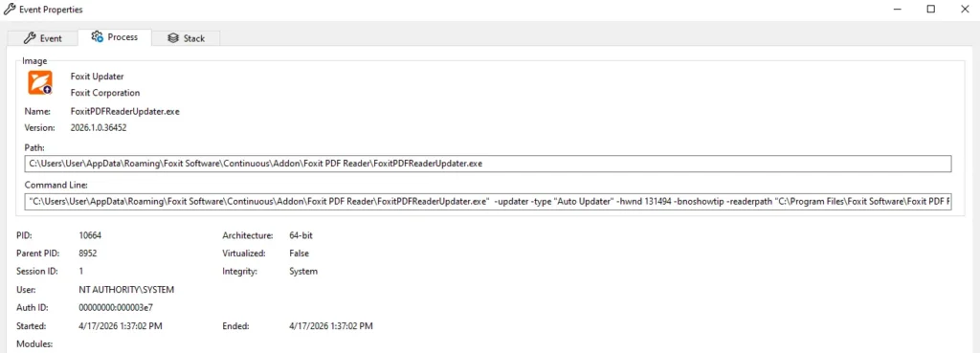This screenshot has width=980, height=353.
Task: Click the NT AUTHORITY\SYSTEM user value
Action: tap(126, 290)
